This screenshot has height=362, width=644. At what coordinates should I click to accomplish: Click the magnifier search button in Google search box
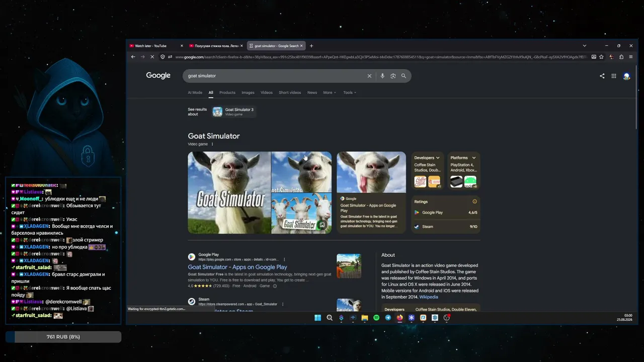point(404,76)
